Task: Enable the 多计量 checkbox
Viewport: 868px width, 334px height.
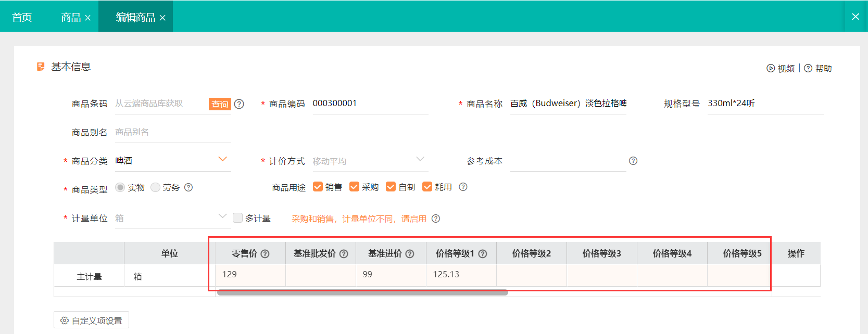Action: point(237,218)
